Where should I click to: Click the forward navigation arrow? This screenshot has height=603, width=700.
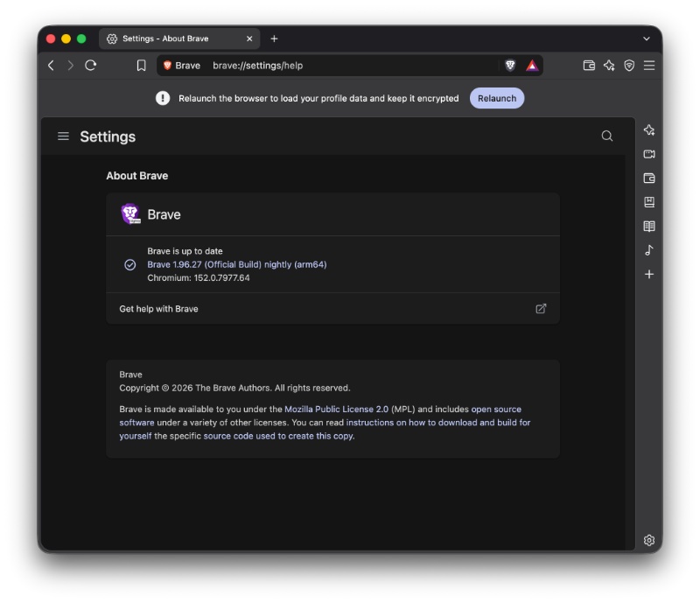tap(71, 66)
